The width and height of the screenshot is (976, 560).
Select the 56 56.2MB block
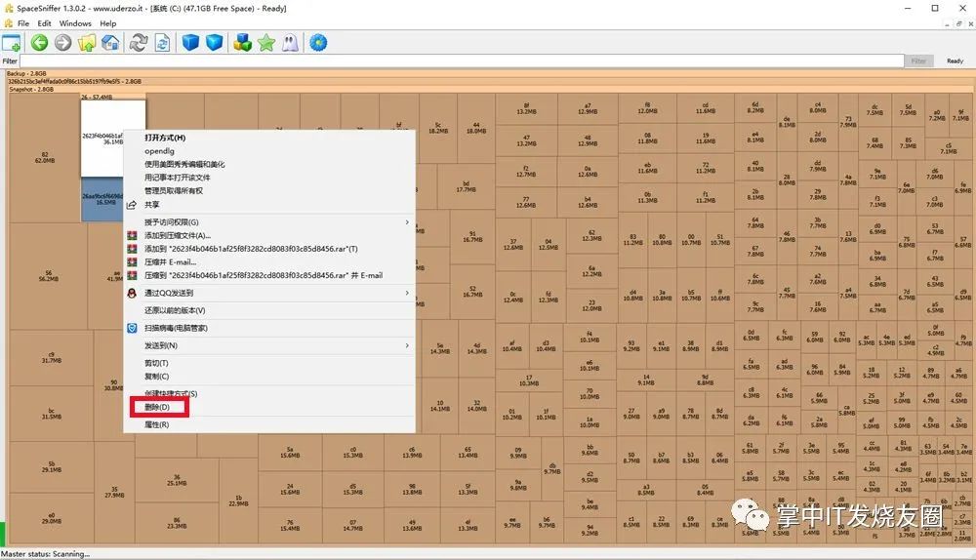coord(49,276)
